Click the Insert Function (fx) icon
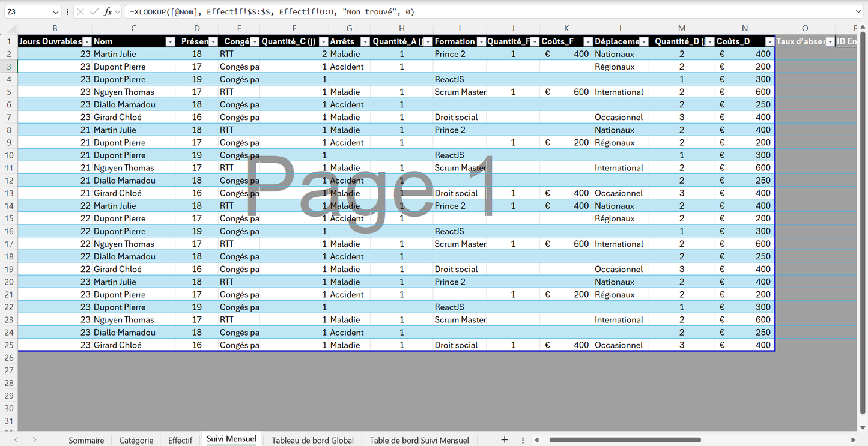Viewport: 868px width, 446px height. 109,11
